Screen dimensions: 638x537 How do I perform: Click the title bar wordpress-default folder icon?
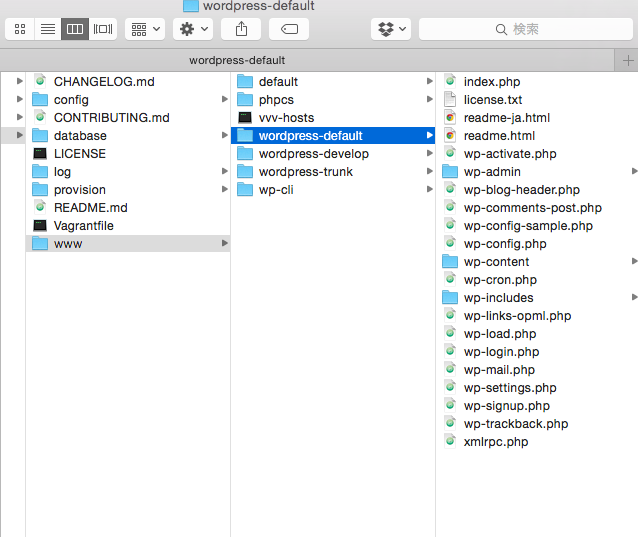(x=190, y=5)
